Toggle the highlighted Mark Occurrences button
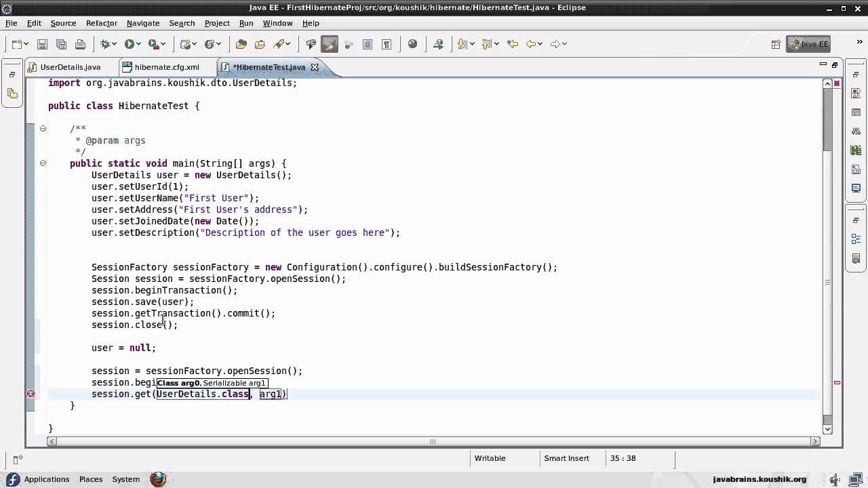868x488 pixels. coord(330,44)
